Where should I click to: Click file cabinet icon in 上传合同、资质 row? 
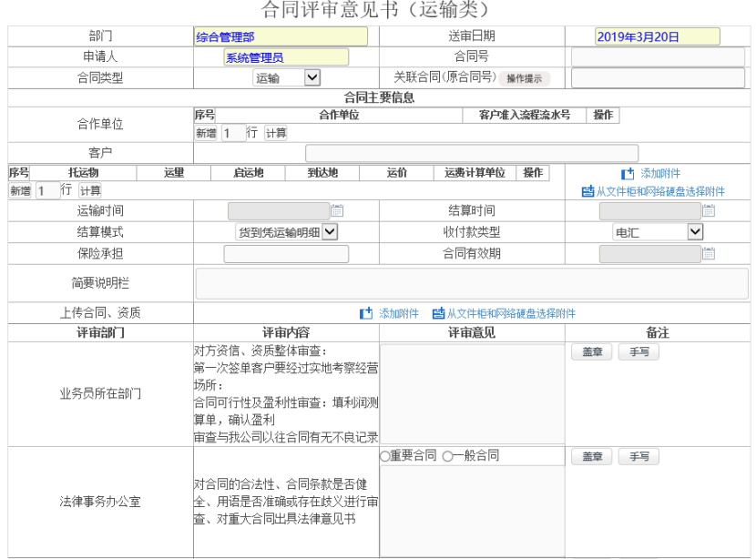pyautogui.click(x=438, y=313)
